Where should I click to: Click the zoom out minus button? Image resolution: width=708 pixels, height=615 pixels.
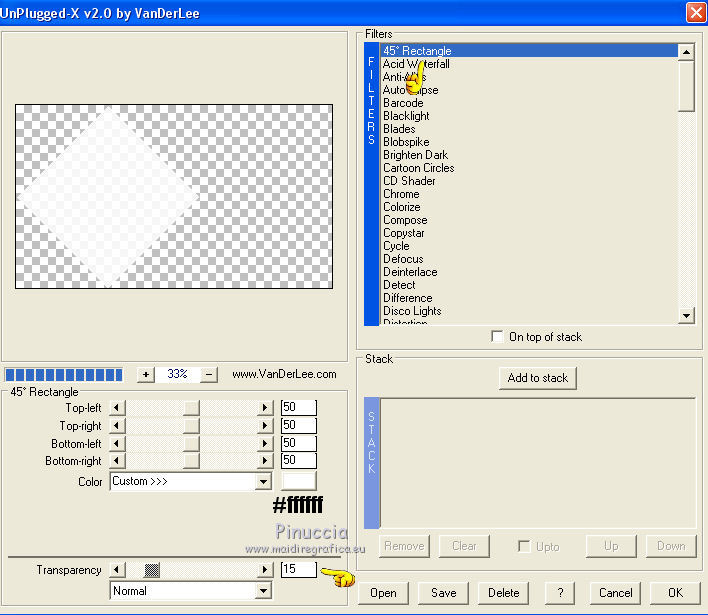[x=209, y=374]
